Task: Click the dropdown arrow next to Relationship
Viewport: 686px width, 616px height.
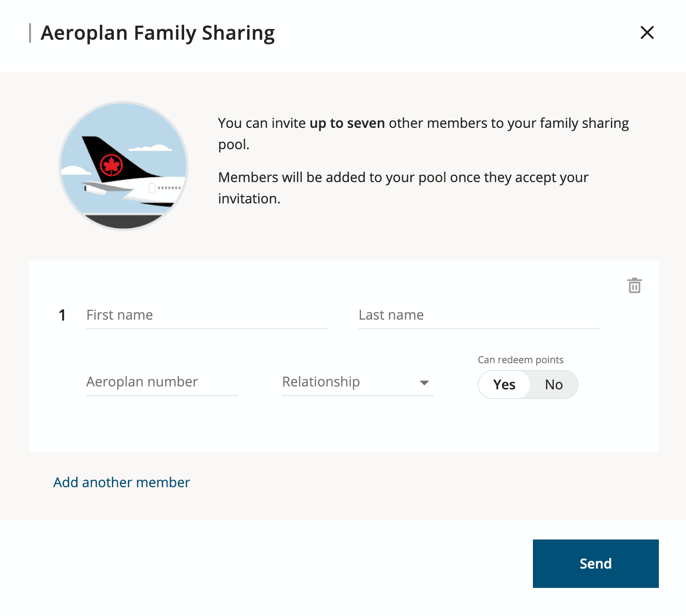Action: 424,383
